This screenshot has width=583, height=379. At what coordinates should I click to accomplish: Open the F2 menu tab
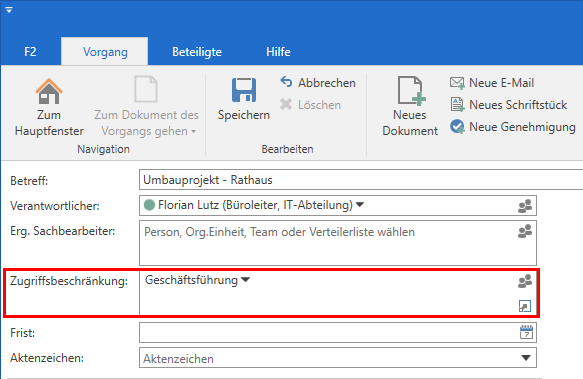pos(30,52)
